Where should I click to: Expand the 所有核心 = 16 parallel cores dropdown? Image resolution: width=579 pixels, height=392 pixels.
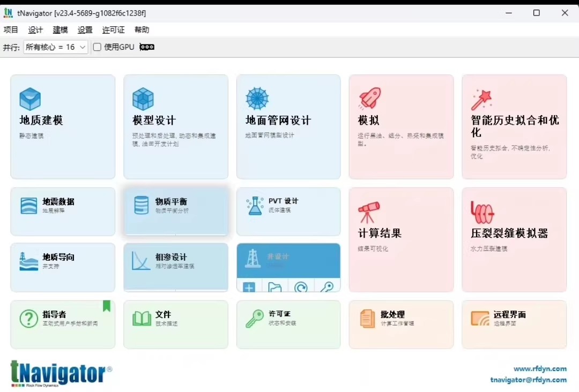tap(56, 47)
